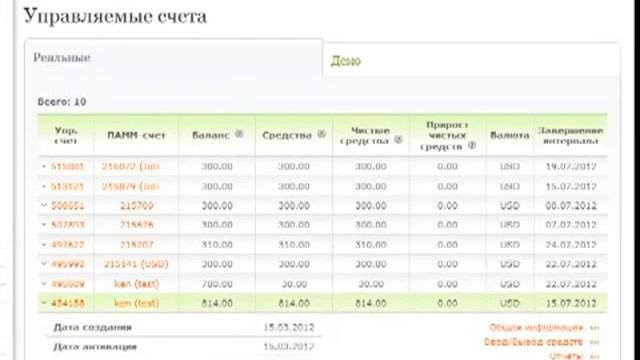
Task: Click the Валюта column header
Action: click(x=509, y=136)
